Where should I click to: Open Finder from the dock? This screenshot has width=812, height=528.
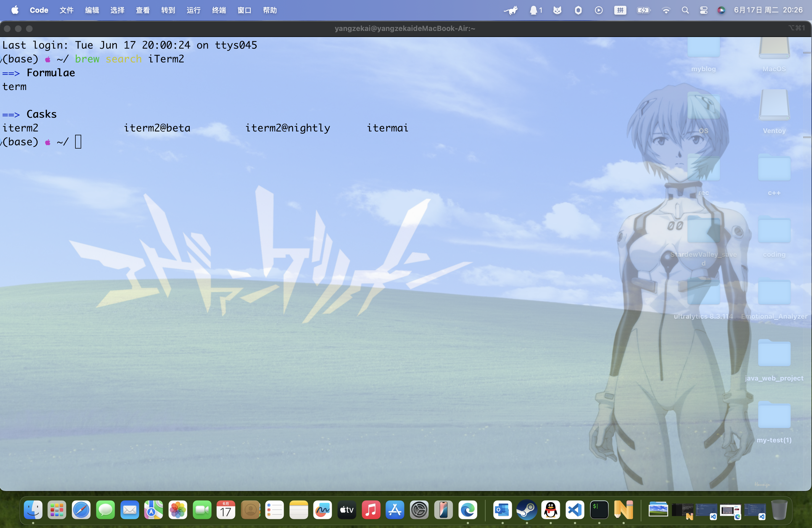(33, 510)
